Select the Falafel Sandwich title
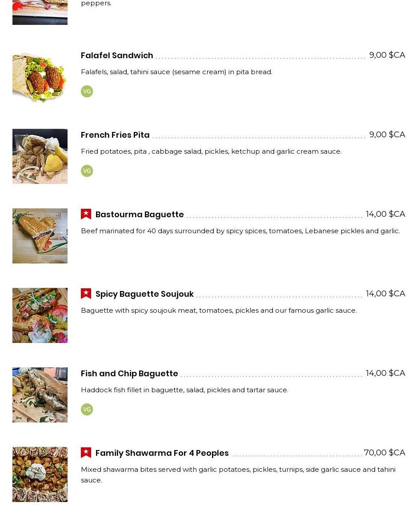The image size is (420, 514). (117, 56)
